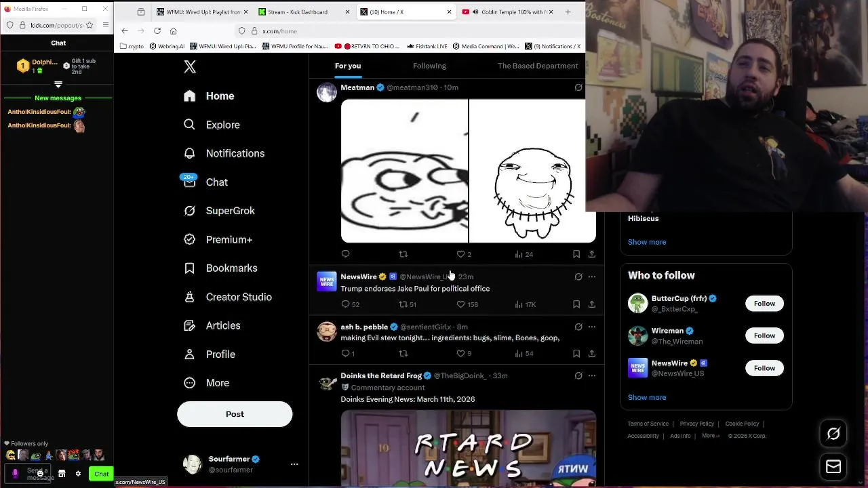Open Grok icon on Meatman's post
The image size is (868, 488).
[578, 87]
